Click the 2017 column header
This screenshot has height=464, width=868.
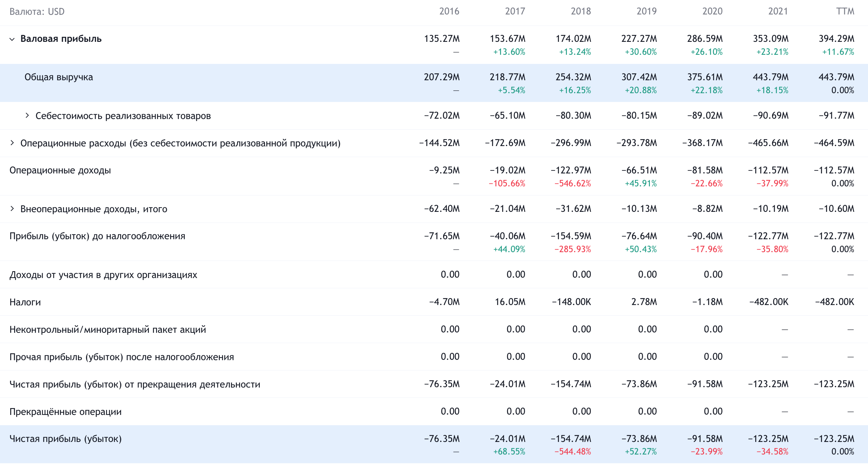point(515,11)
